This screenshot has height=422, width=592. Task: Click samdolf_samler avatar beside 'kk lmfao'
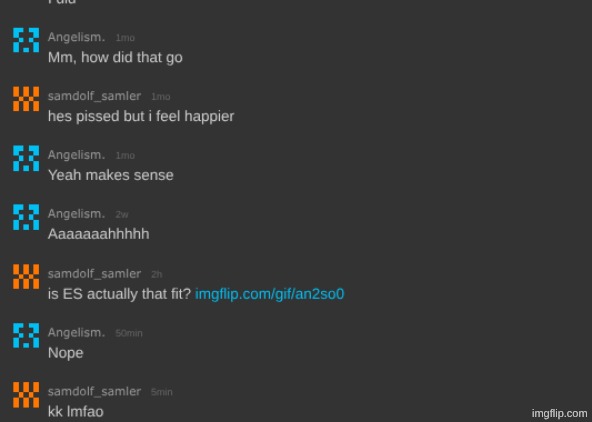26,395
